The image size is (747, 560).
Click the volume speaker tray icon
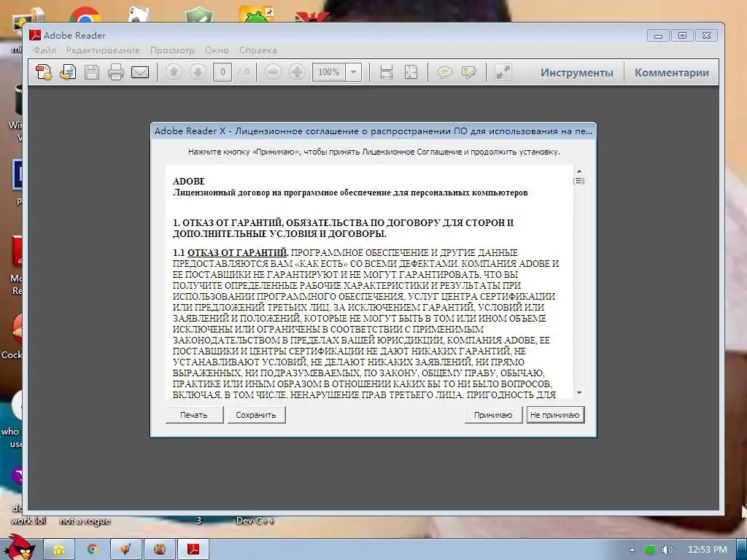pyautogui.click(x=667, y=550)
